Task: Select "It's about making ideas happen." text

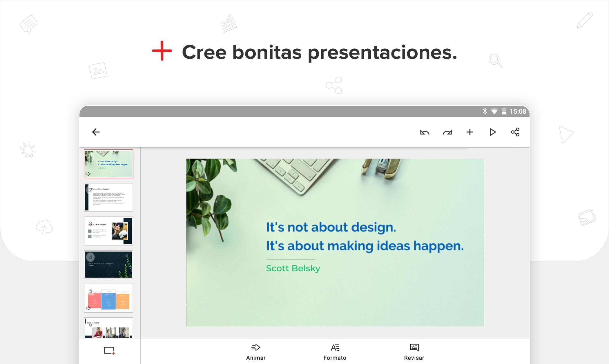Action: point(365,246)
